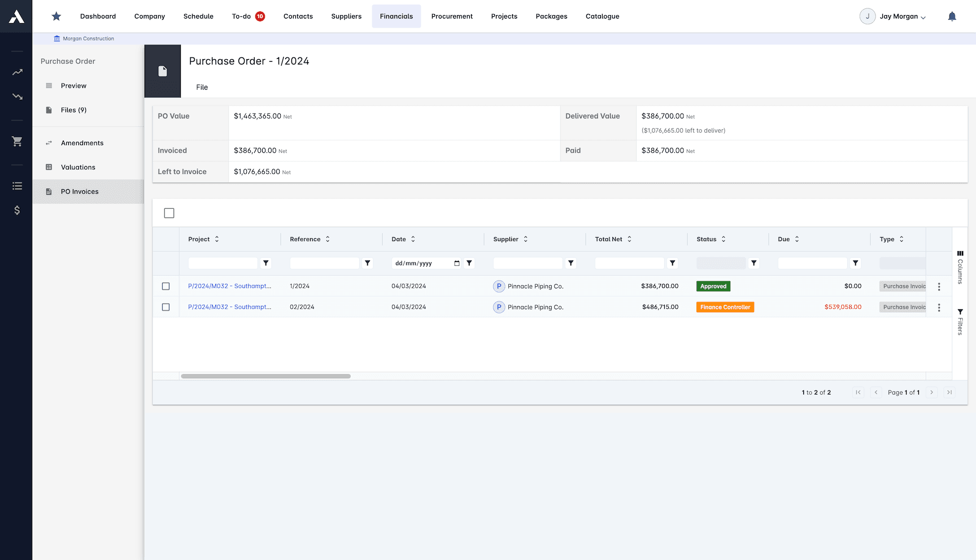Image resolution: width=976 pixels, height=560 pixels.
Task: Select PO Invoices in the Purchase Order sidebar
Action: click(80, 191)
